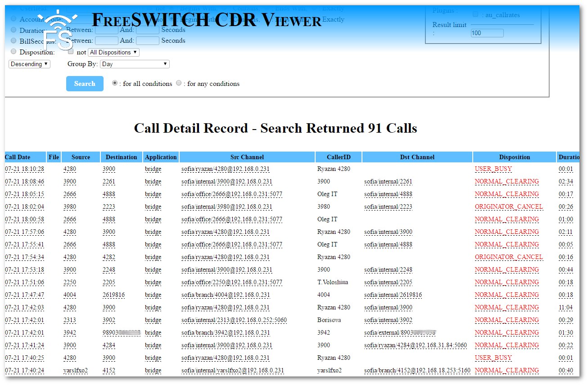Select the Account Code radio button

pyautogui.click(x=14, y=19)
